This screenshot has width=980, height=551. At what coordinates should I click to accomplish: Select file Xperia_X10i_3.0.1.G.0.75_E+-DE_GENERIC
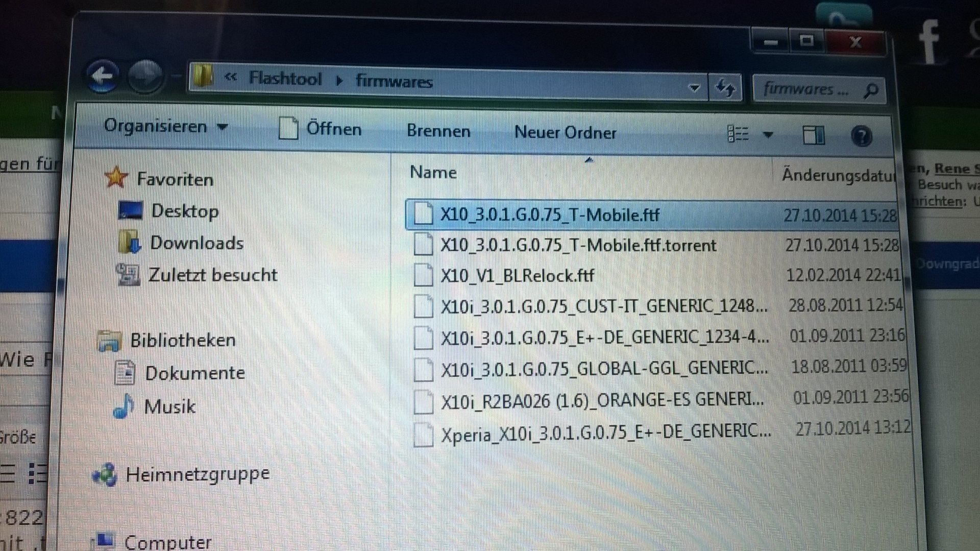click(x=606, y=434)
